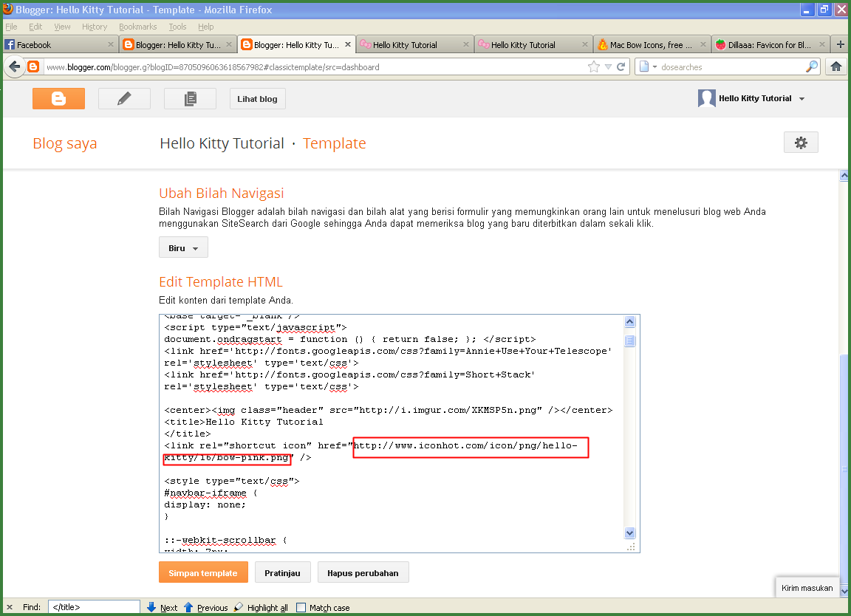851x616 pixels.
Task: Click the template editor scrollbar thumb
Action: (629, 340)
